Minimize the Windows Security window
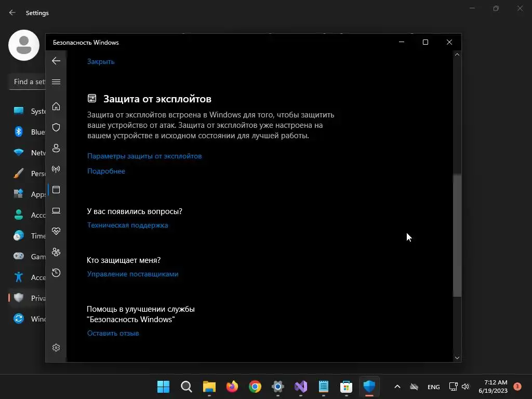Screen dimensions: 532x399 pos(402,42)
